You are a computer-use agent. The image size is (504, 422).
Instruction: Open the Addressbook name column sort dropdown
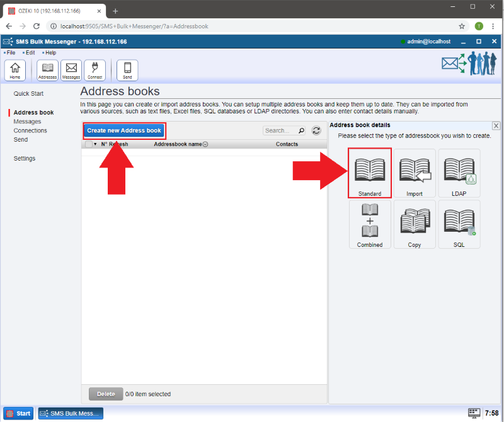pyautogui.click(x=205, y=144)
